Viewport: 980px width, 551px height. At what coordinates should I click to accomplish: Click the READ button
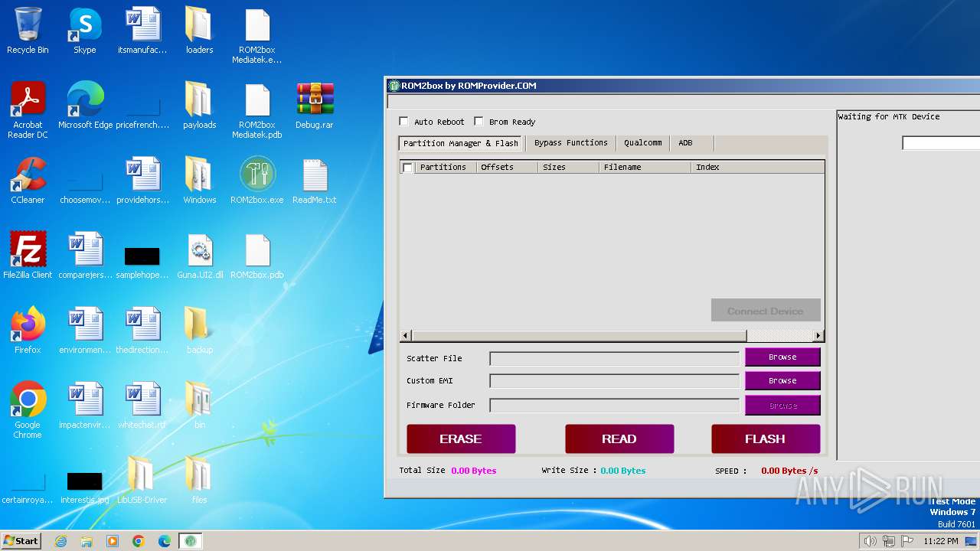[619, 439]
